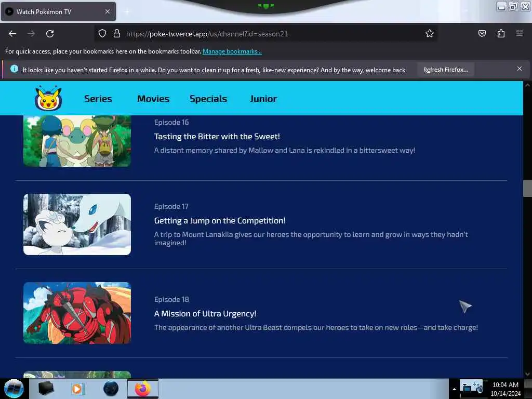Click the Mallow and Lana description text
Viewport: 532px width, 399px height.
tap(284, 150)
